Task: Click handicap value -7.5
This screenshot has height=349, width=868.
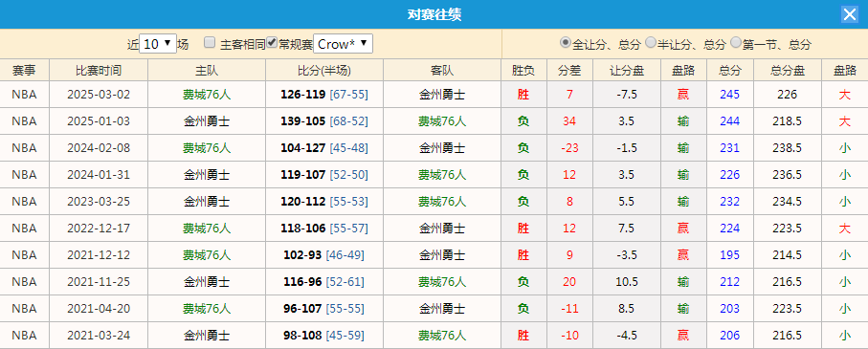Action: tap(627, 95)
